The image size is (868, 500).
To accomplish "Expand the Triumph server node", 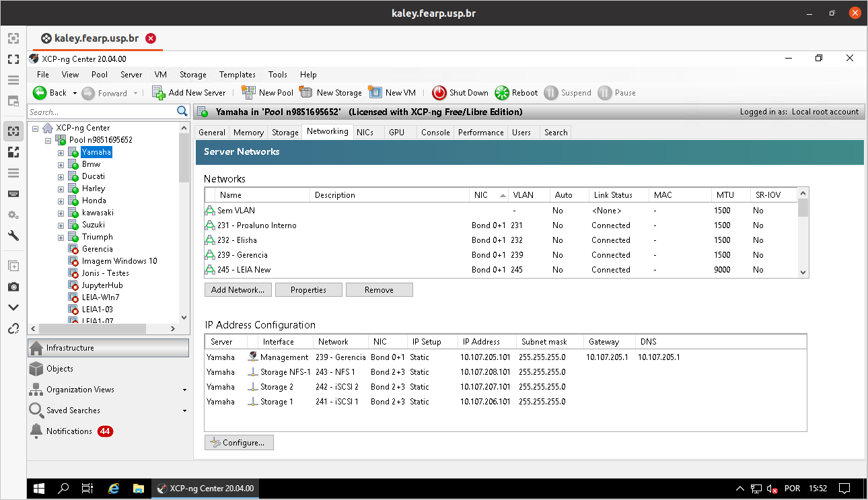I will (61, 237).
